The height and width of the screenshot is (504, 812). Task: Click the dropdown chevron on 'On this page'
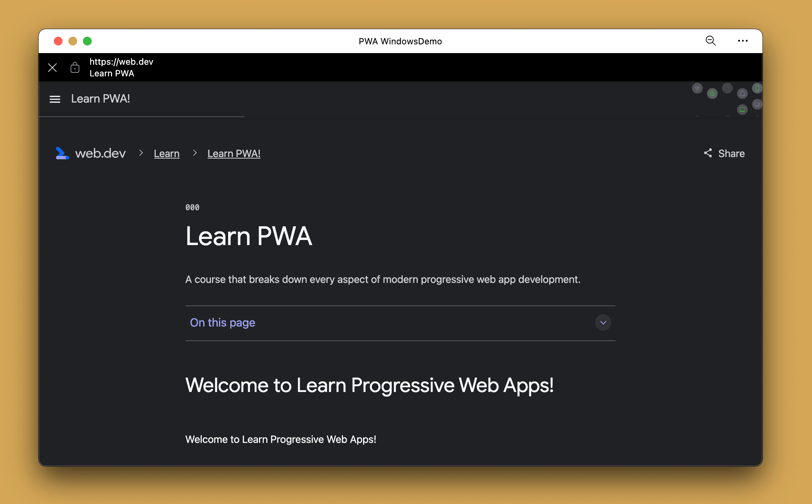point(603,322)
